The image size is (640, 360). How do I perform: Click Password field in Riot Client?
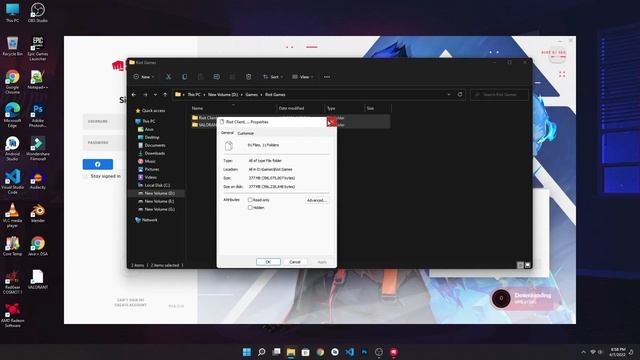point(104,143)
